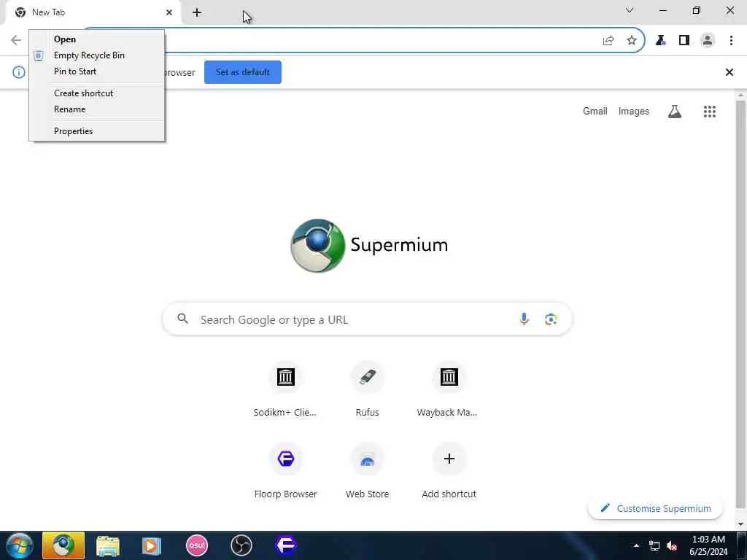The height and width of the screenshot is (560, 747).
Task: Bookmark this tab with the star icon
Action: pyautogui.click(x=632, y=41)
